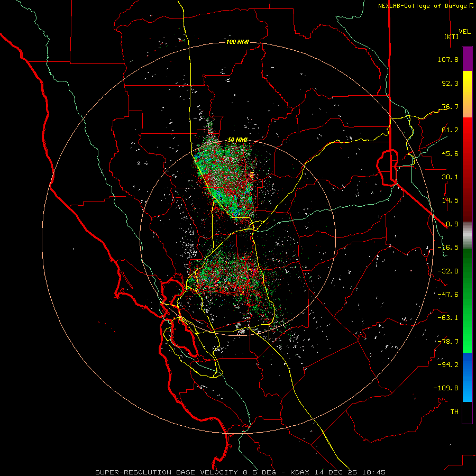Image resolution: width=476 pixels, height=476 pixels.
Task: Click the 100 NMI range ring label
Action: (x=237, y=42)
